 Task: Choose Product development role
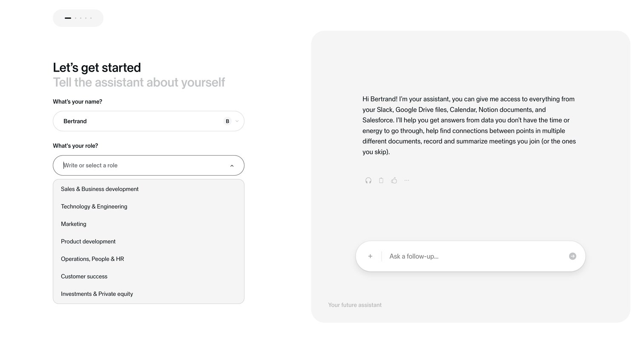click(x=149, y=241)
